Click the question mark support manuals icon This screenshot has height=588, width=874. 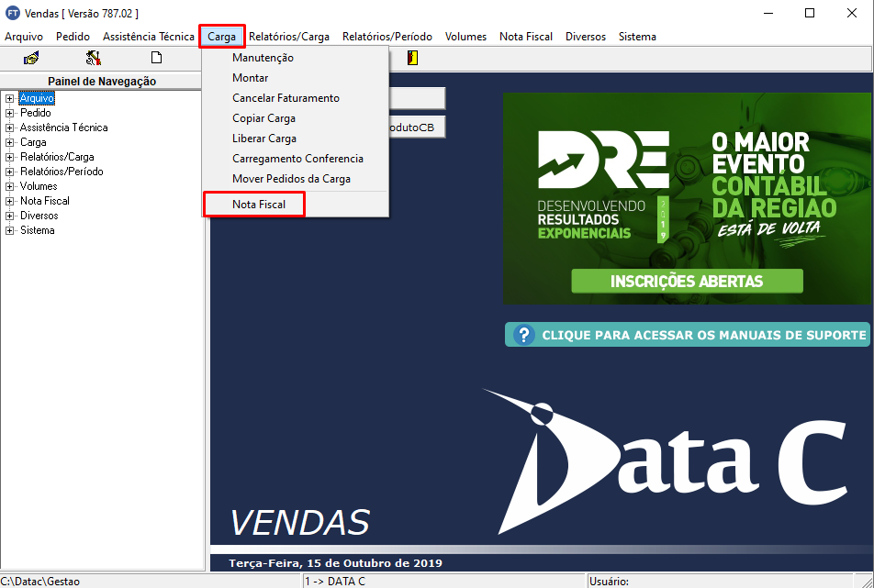(x=524, y=335)
